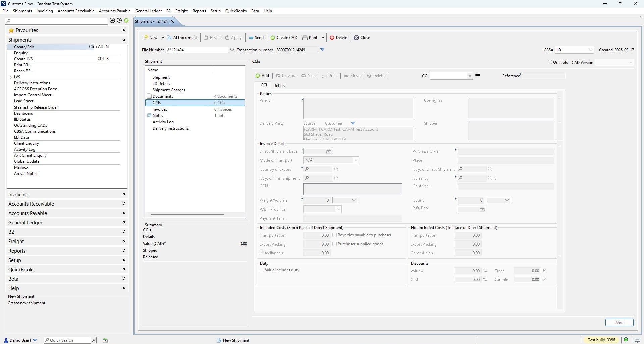Open the dropdown arrow beside the toolbar Print
Viewport: 644px width, 344px height.
click(323, 38)
